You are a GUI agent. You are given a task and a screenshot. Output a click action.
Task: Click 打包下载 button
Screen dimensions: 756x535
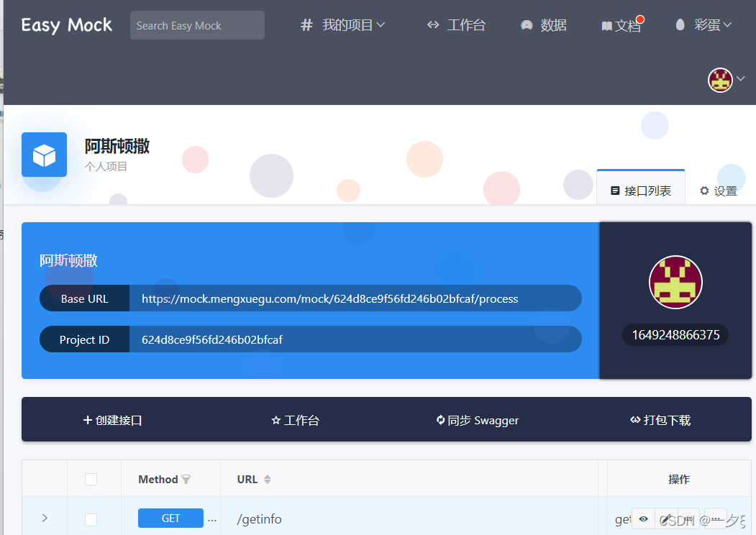click(x=660, y=420)
